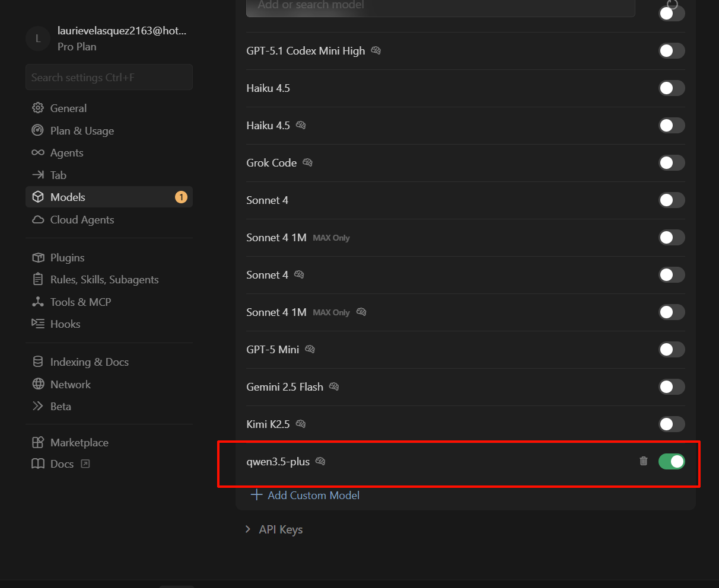The height and width of the screenshot is (588, 719).
Task: Open the Network settings page
Action: point(71,384)
